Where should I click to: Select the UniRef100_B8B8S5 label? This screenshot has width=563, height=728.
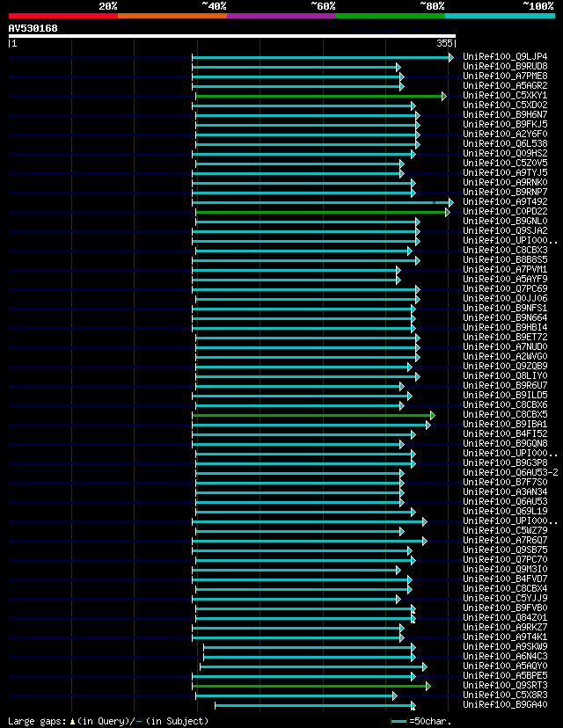505,260
